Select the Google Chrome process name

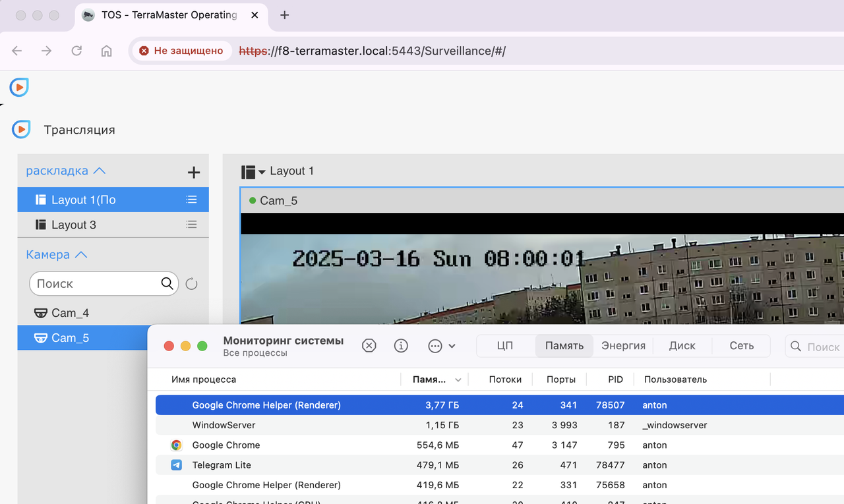click(226, 445)
